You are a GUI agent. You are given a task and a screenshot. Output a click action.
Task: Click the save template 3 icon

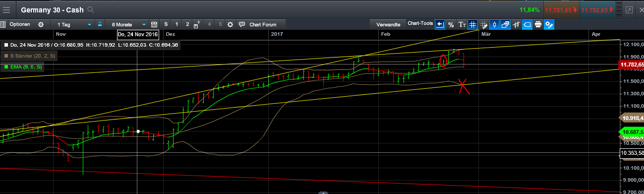pyautogui.click(x=197, y=24)
